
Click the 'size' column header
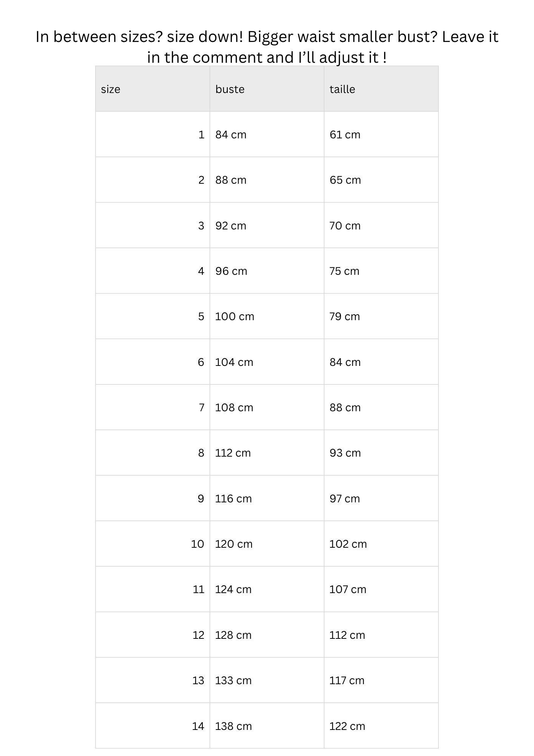tap(153, 89)
